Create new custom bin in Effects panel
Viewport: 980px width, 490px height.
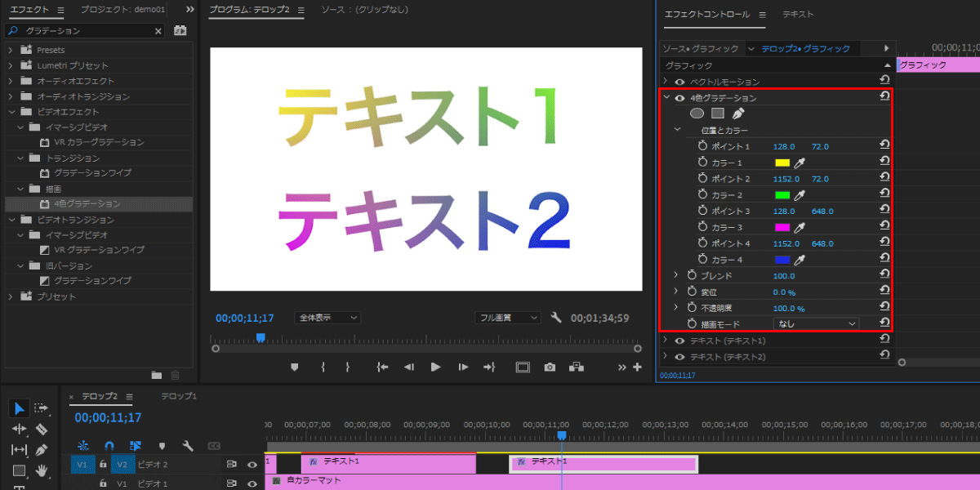coord(157,375)
